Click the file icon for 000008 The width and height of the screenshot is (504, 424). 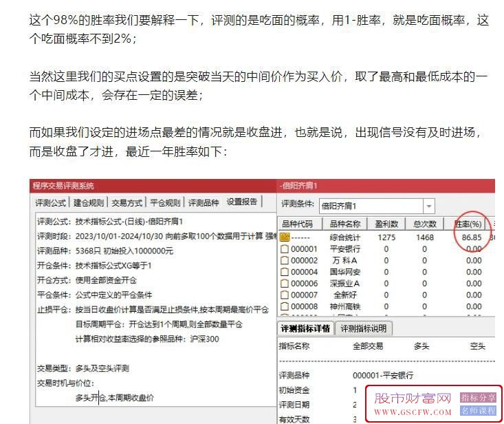pyautogui.click(x=285, y=306)
